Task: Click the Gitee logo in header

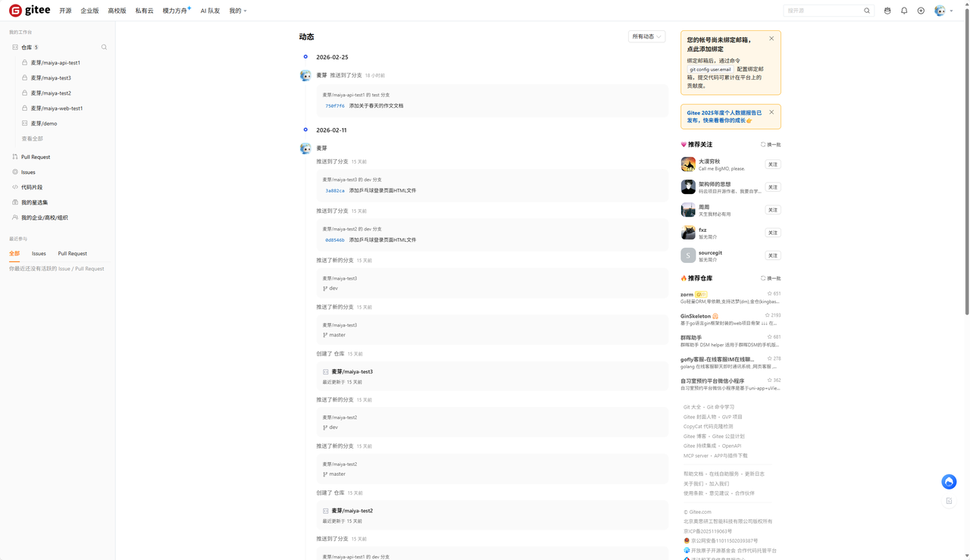Action: (30, 11)
